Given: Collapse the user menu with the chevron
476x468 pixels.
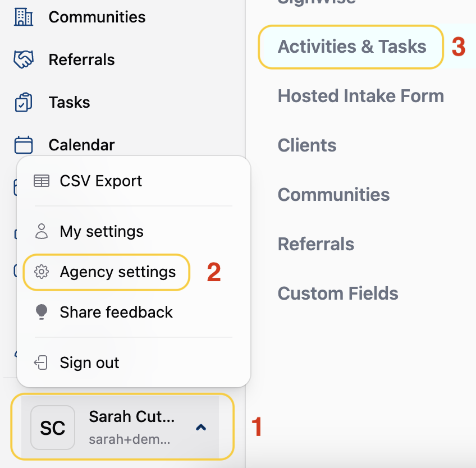Looking at the screenshot, I should click(x=201, y=428).
